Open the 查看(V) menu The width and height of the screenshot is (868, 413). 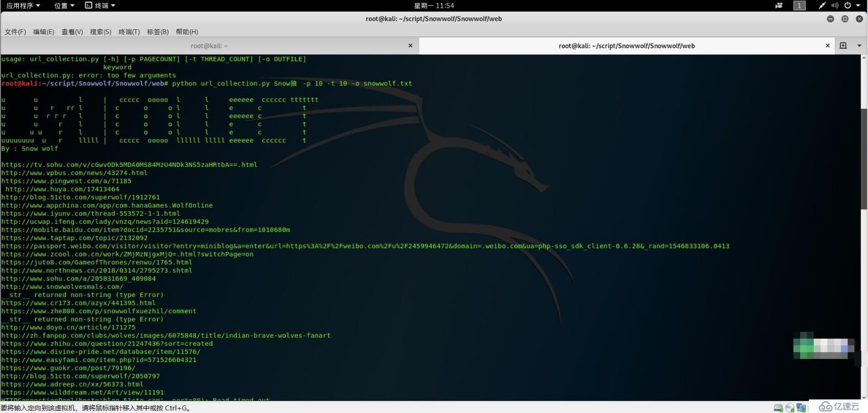72,32
